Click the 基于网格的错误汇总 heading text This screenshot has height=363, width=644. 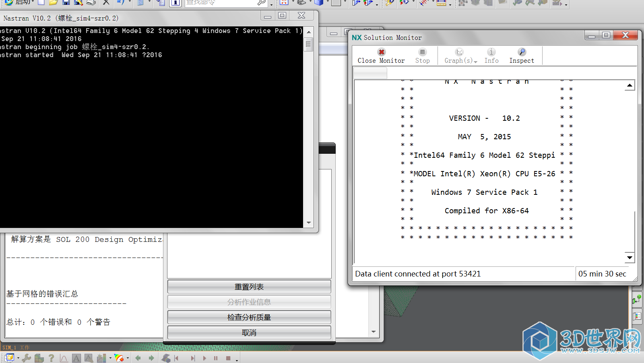coord(42,294)
